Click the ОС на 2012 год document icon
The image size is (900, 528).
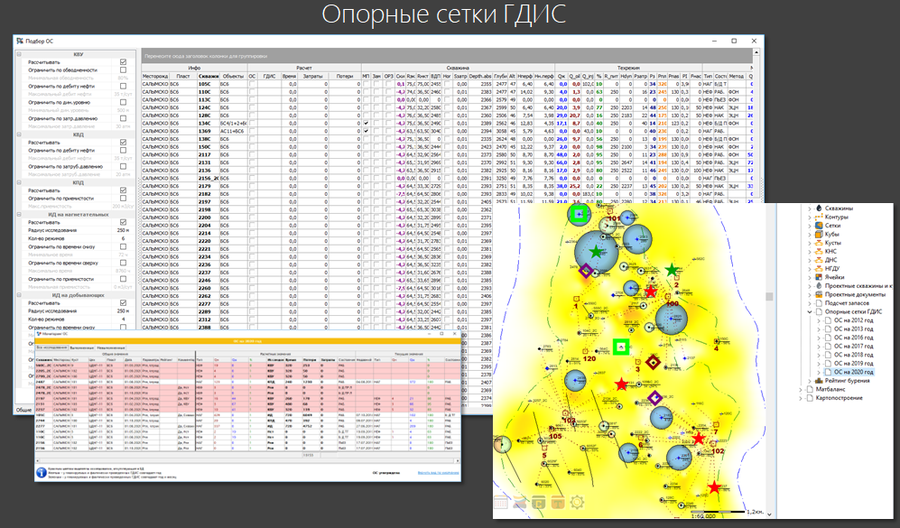tap(828, 320)
